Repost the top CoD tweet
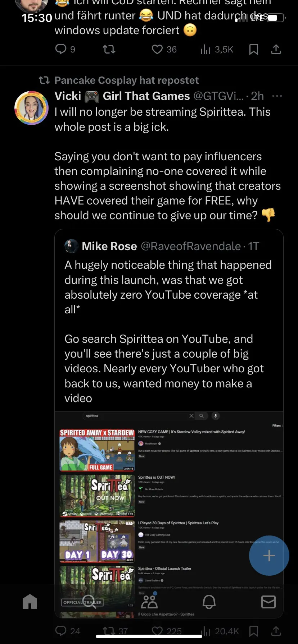 (109, 49)
